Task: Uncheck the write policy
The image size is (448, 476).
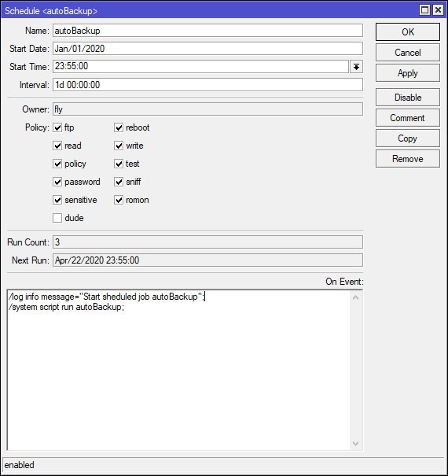Action: coord(119,146)
